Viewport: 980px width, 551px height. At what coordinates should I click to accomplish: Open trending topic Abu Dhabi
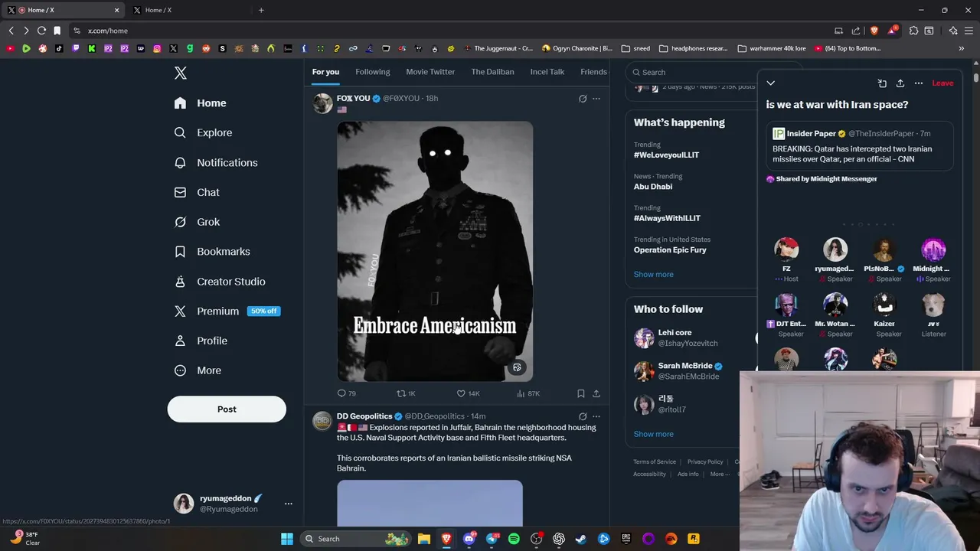coord(653,187)
